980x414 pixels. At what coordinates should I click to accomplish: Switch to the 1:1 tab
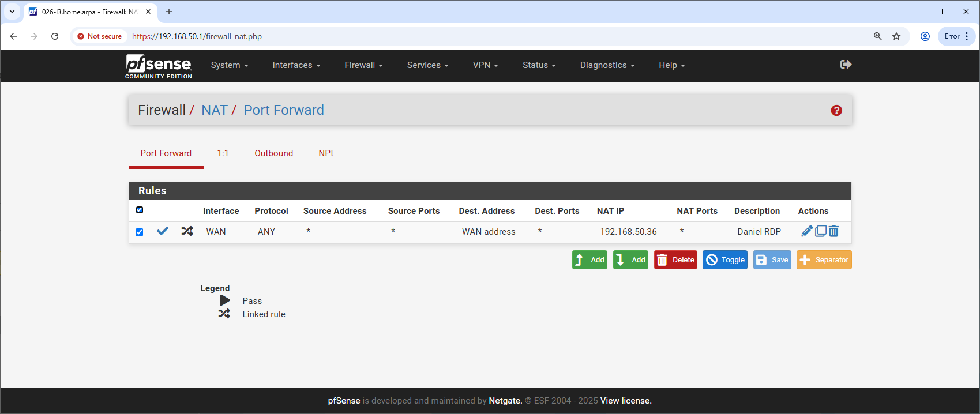click(x=223, y=153)
